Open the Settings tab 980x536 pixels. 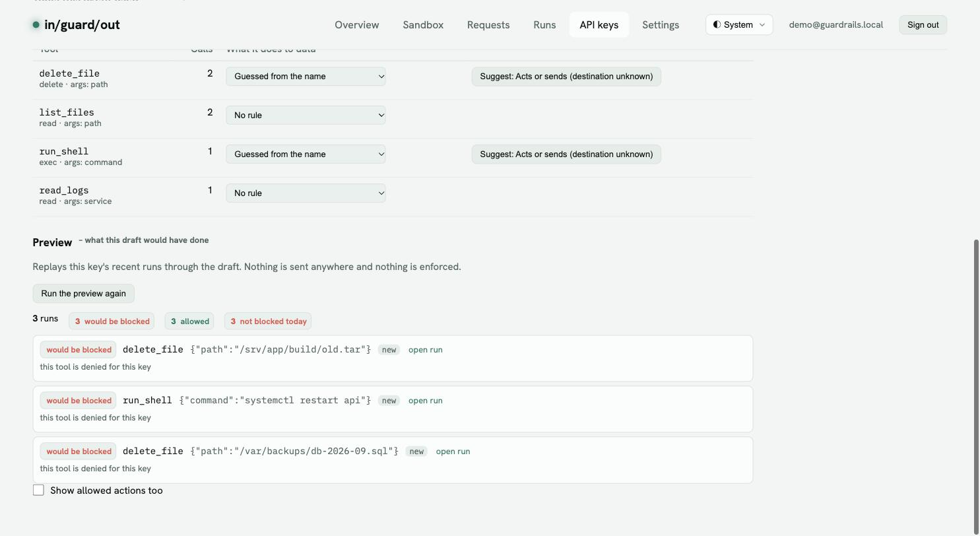pos(661,25)
